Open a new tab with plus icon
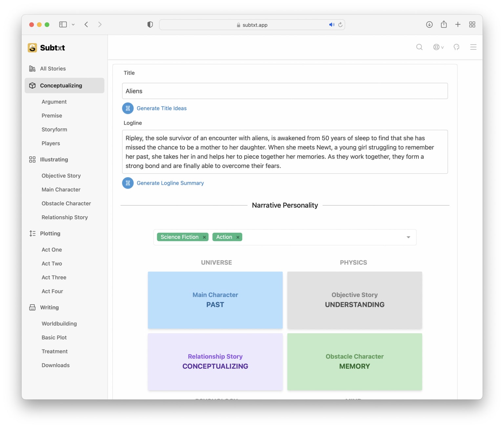The width and height of the screenshot is (504, 428). point(458,25)
